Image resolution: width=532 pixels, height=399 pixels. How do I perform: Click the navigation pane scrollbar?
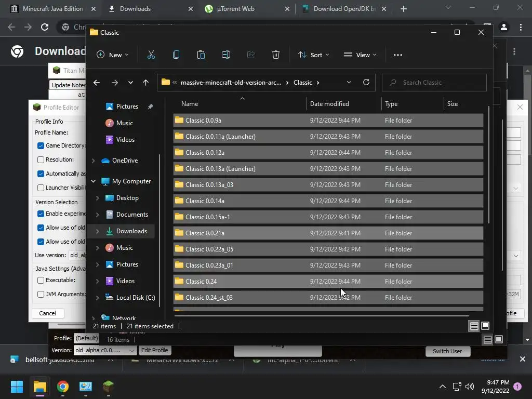point(159,231)
